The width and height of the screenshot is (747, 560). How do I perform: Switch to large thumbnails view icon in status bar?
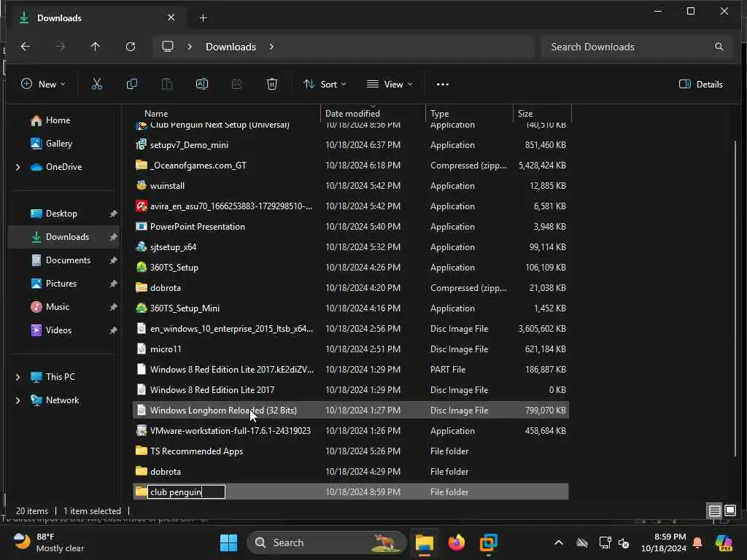click(729, 511)
